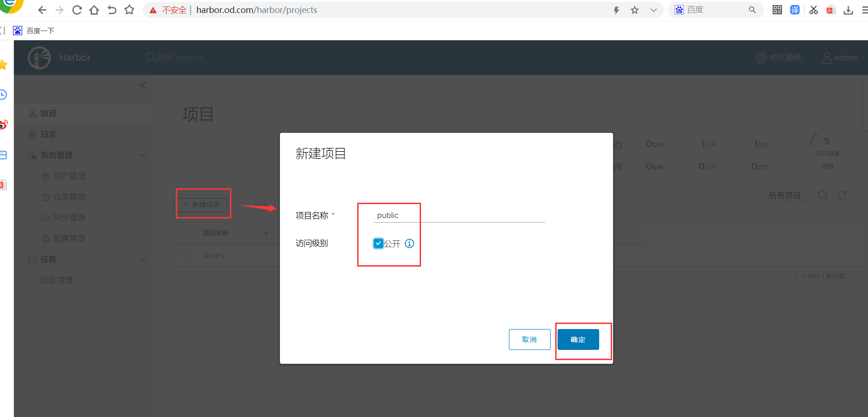Screen dimensions: 868x417
Task: Click the 新建项目 button
Action: [201, 205]
